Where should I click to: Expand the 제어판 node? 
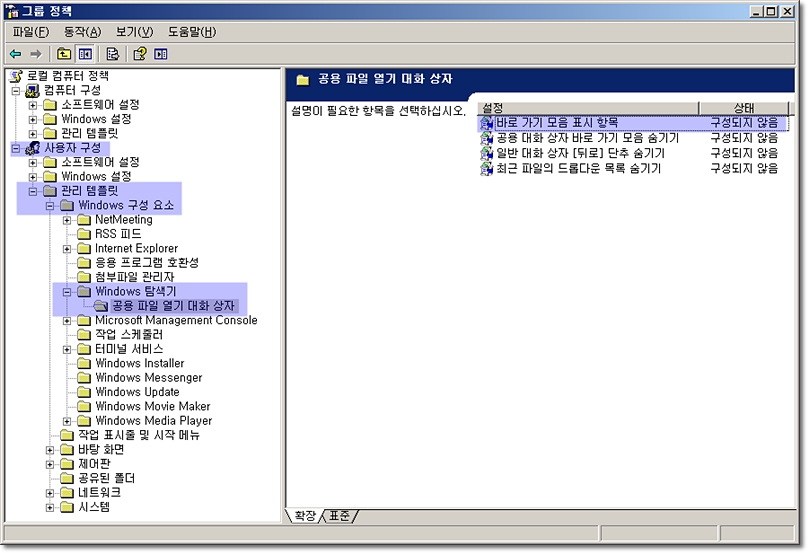50,465
